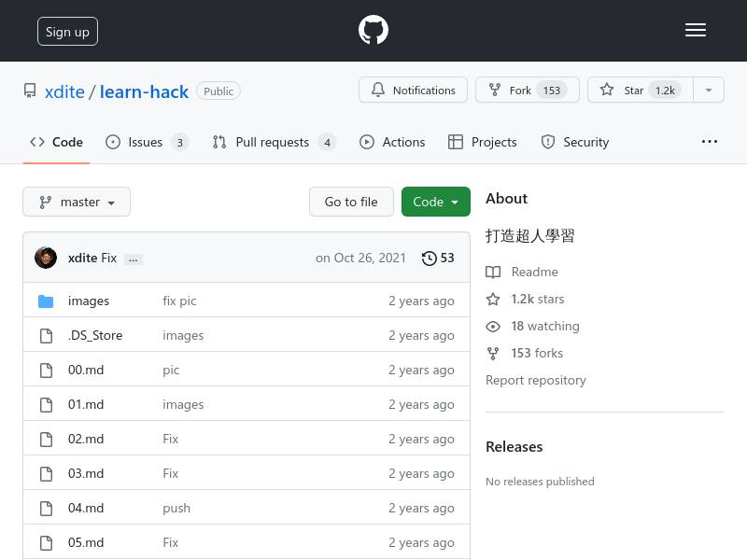Viewport: 747px width, 560px height.
Task: Open the xdite owner link
Action: pyautogui.click(x=64, y=91)
